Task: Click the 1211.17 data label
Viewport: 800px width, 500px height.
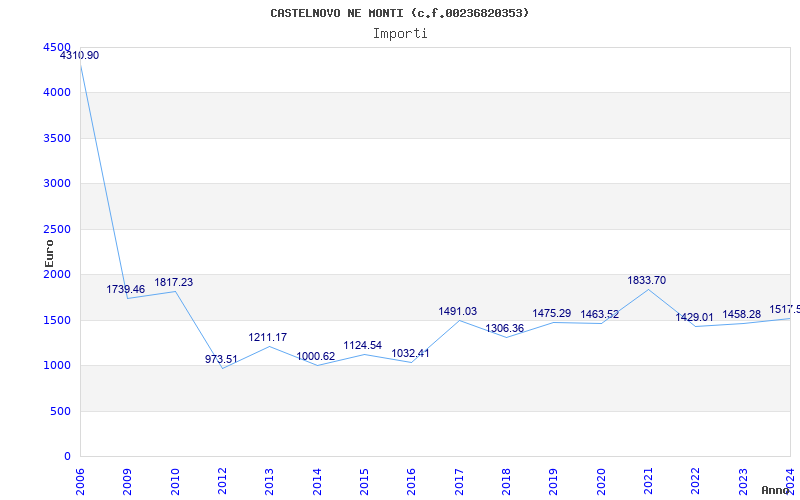Action: [x=268, y=338]
